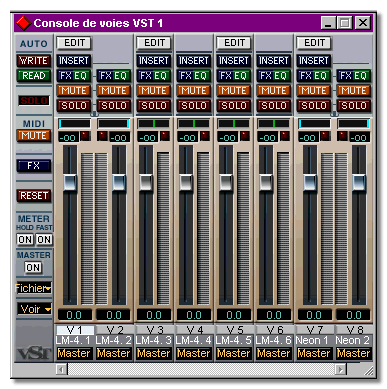
Task: Open the global FX panel button
Action: coord(34,166)
